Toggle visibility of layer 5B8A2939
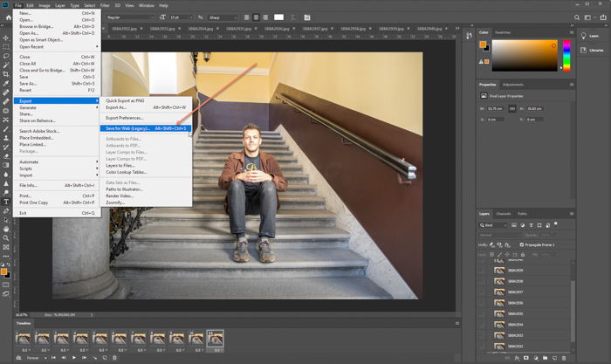Image resolution: width=611 pixels, height=364 pixels. point(481,271)
